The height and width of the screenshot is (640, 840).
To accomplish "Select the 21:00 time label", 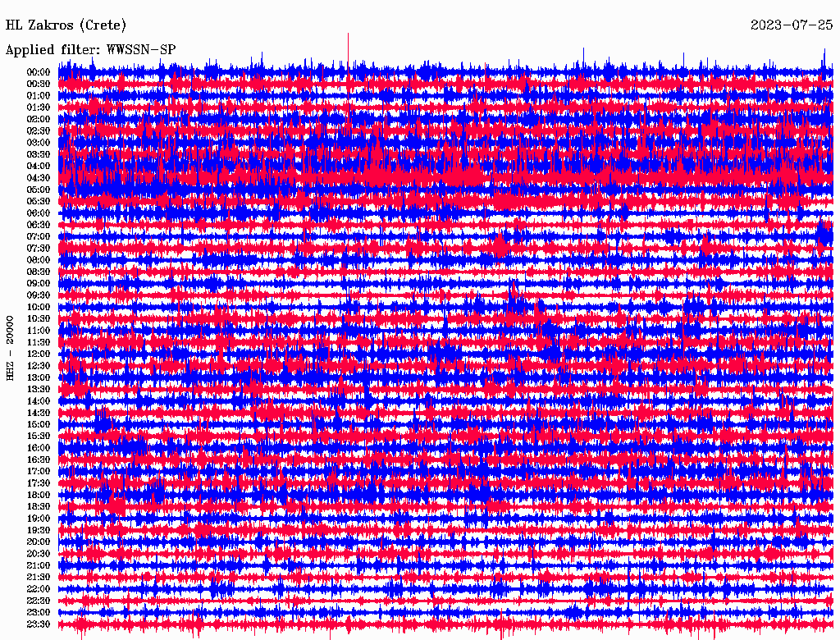I will pos(39,565).
